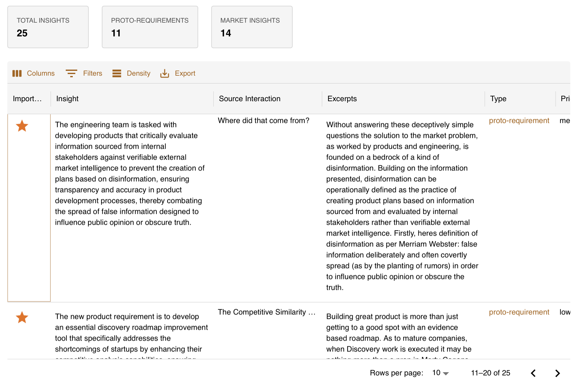The height and width of the screenshot is (392, 577).
Task: Open Rows per page dropdown
Action: [x=440, y=373]
